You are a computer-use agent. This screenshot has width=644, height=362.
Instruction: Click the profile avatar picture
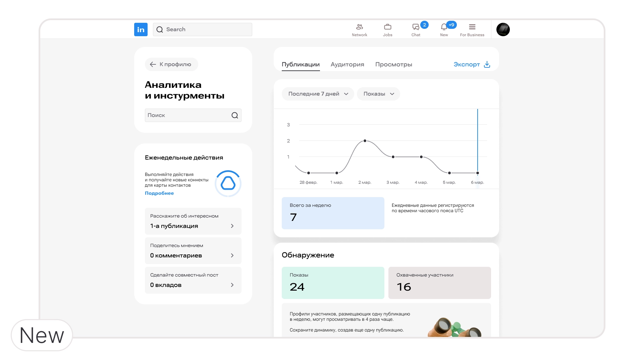[x=503, y=29]
